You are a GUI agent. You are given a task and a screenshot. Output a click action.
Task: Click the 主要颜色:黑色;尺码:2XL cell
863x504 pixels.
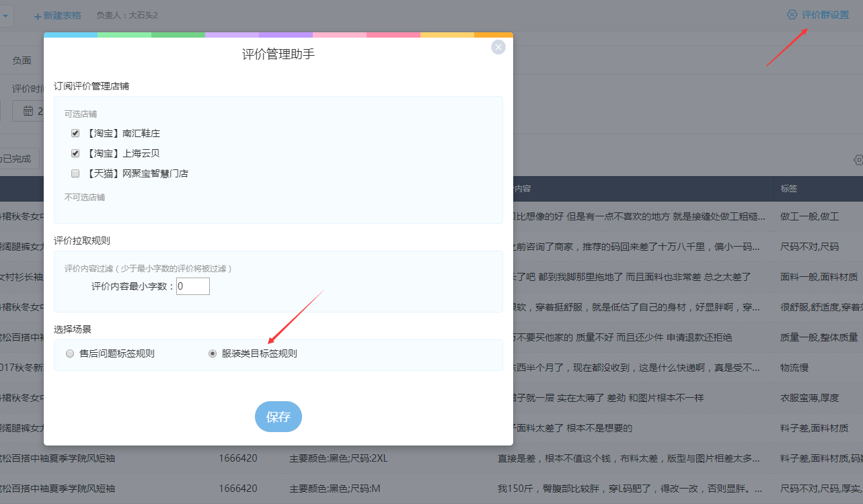pyautogui.click(x=338, y=458)
